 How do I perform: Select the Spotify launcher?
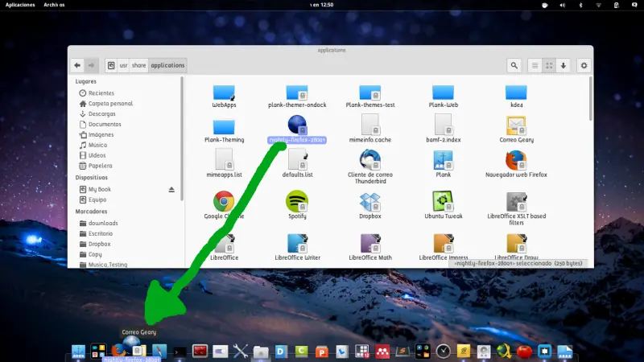tap(297, 205)
